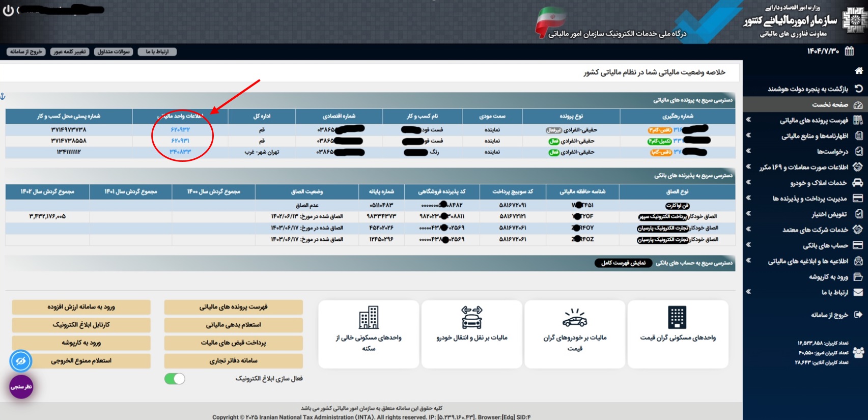Click the استعلام بدهی مالیاتی button
868x420 pixels.
233,325
